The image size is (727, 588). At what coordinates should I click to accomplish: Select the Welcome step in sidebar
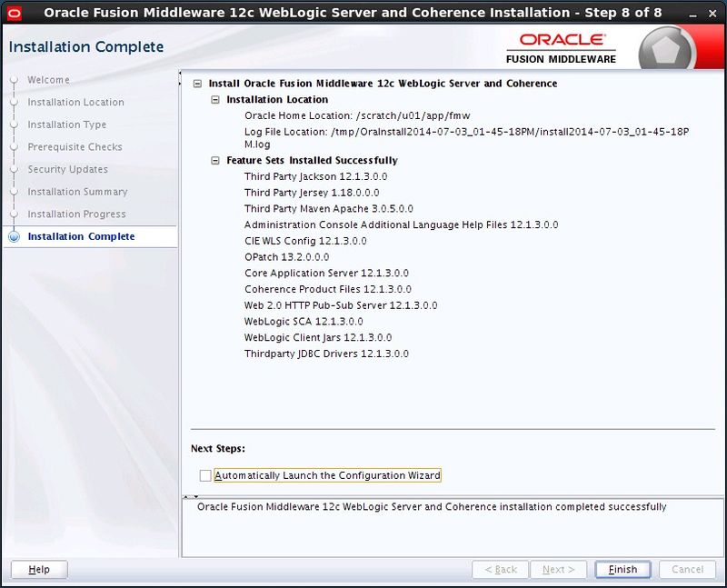(x=49, y=80)
